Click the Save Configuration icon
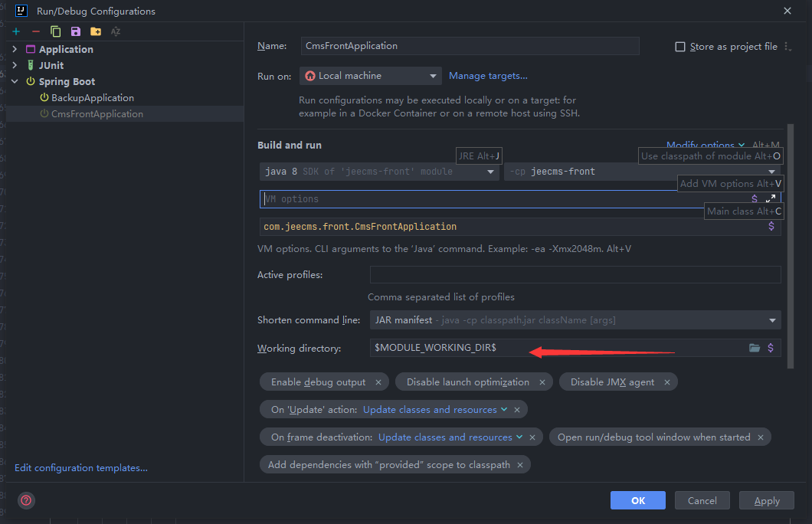The width and height of the screenshot is (812, 524). tap(75, 31)
